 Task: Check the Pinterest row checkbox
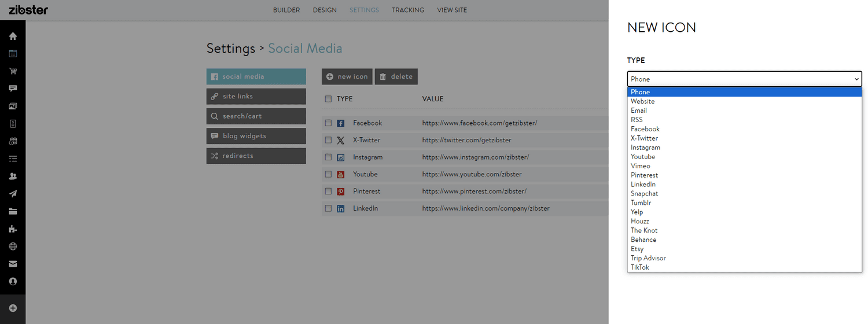point(328,191)
